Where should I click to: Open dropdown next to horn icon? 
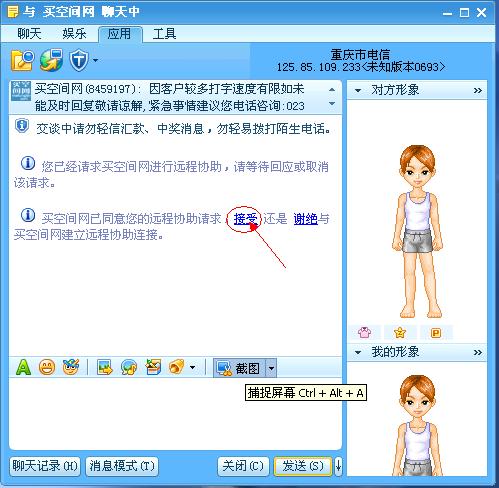pyautogui.click(x=192, y=368)
